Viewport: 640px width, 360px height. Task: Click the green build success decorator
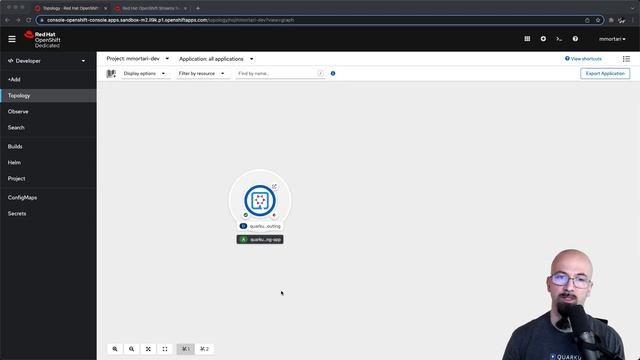point(246,215)
